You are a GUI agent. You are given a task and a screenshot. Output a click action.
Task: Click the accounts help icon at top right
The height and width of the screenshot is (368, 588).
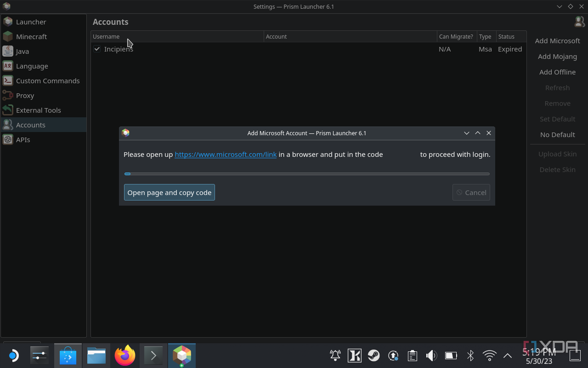pos(579,22)
